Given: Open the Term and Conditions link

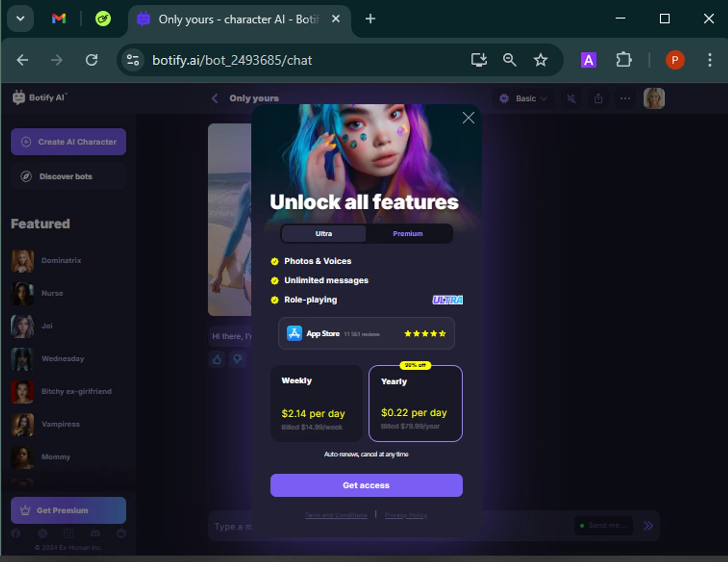Looking at the screenshot, I should 336,515.
